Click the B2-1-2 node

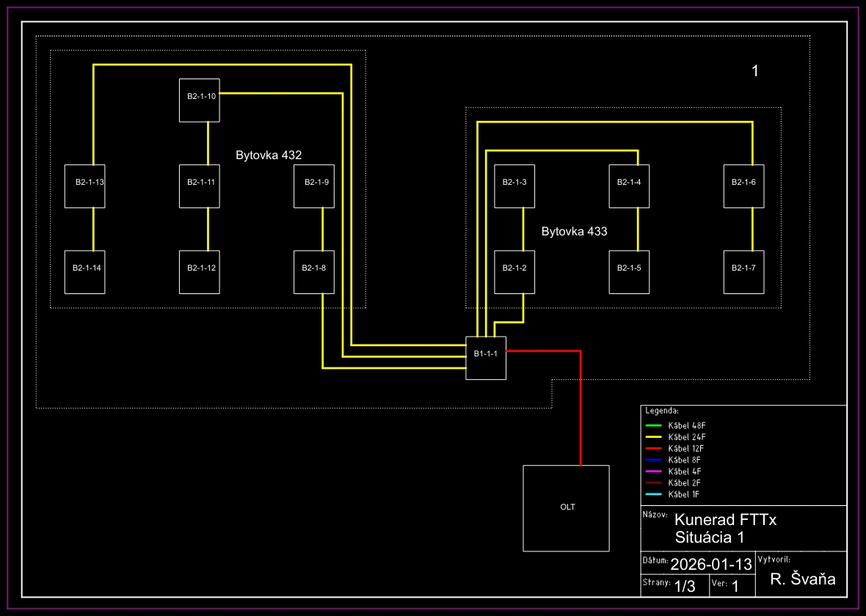514,272
